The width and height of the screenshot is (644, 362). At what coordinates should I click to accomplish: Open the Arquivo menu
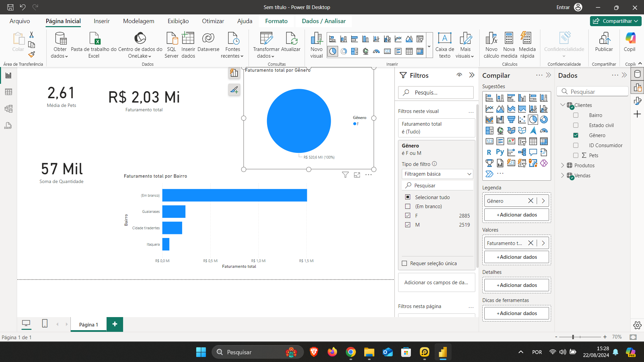[19, 21]
